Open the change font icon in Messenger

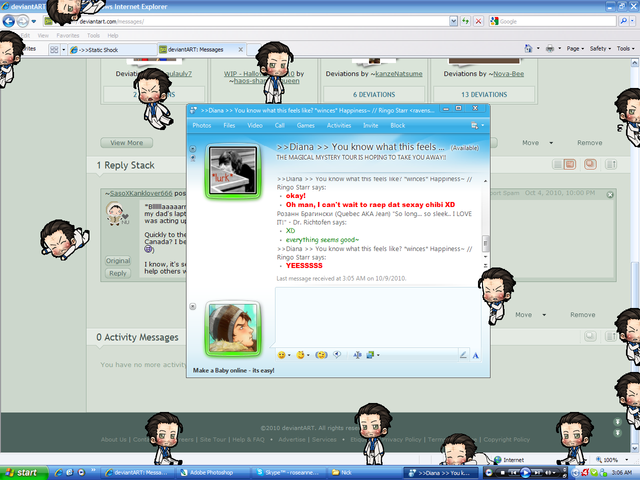point(358,355)
